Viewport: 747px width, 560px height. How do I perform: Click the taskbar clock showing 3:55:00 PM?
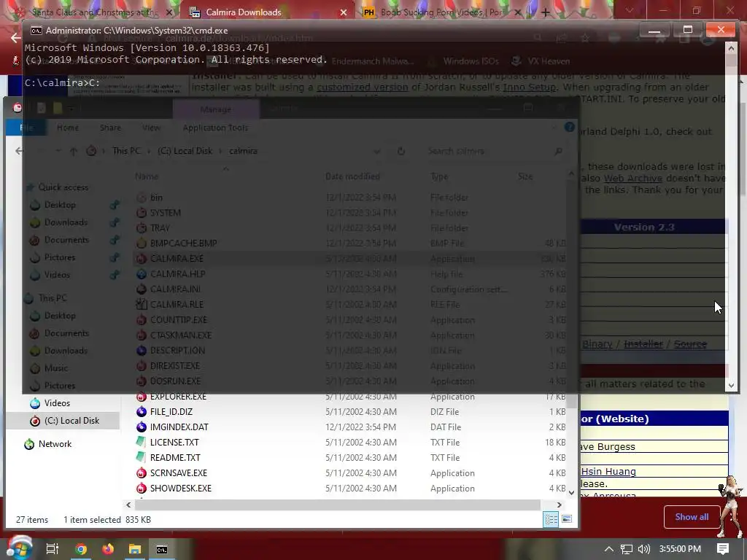click(x=680, y=549)
